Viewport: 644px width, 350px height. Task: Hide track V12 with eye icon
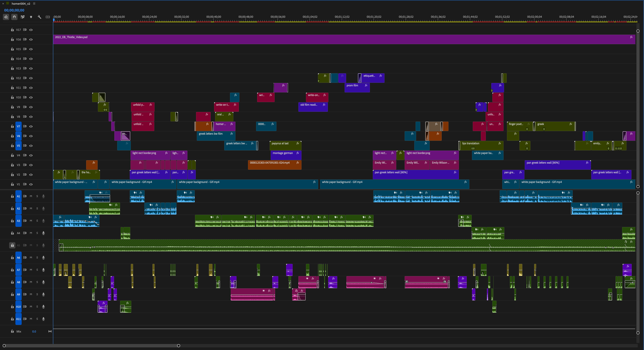point(31,78)
